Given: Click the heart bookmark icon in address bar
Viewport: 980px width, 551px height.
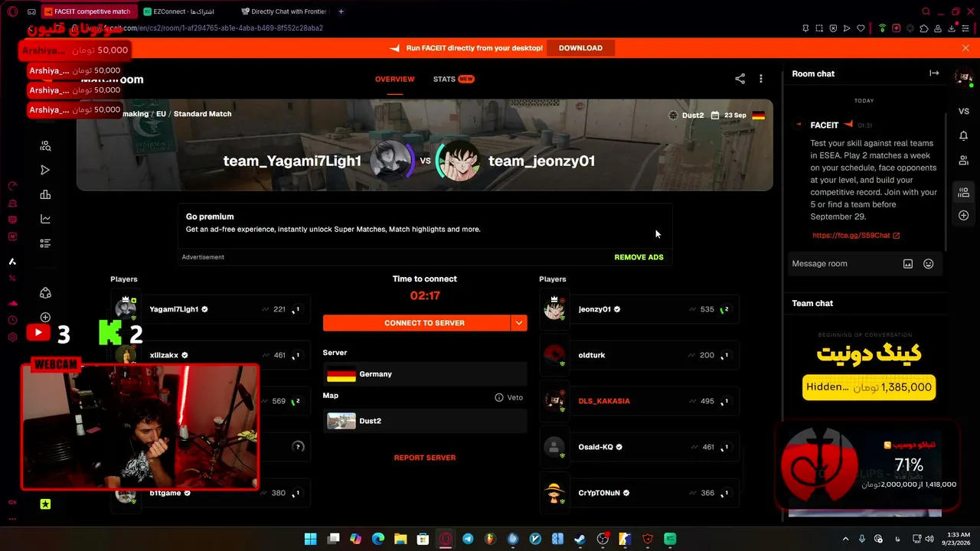Looking at the screenshot, I should (861, 28).
